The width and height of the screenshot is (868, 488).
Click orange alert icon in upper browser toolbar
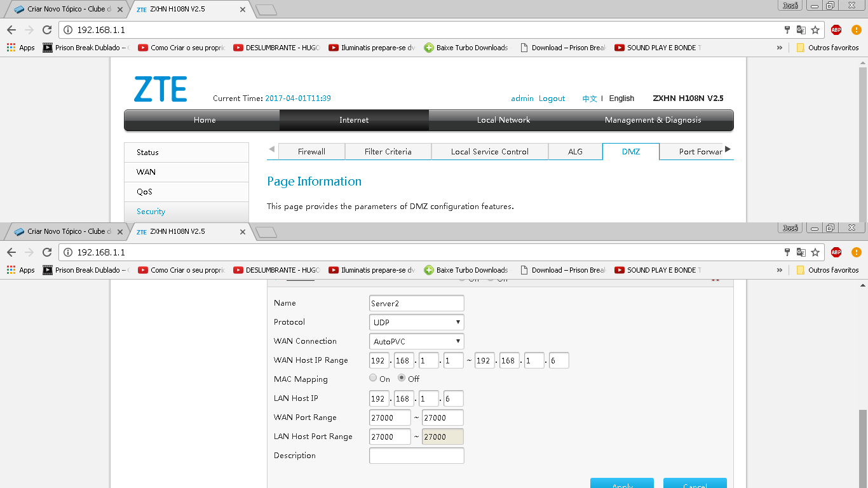(x=856, y=30)
